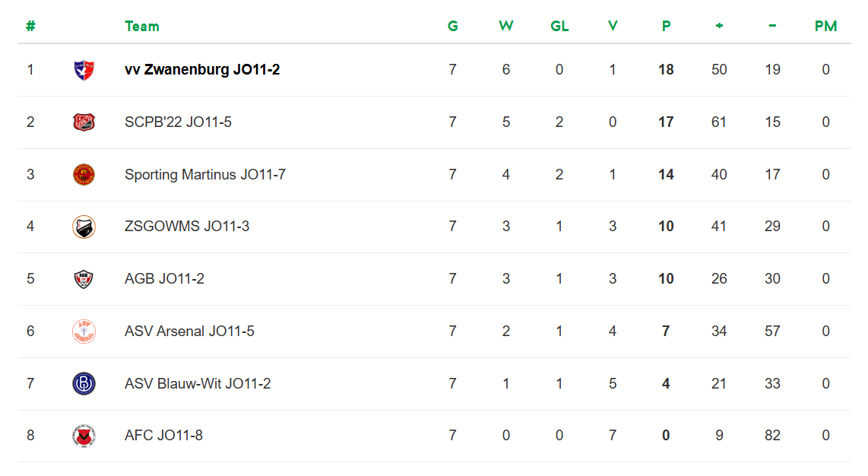Click the ASV Blauw-Wit club badge
The image size is (868, 476).
point(84,383)
